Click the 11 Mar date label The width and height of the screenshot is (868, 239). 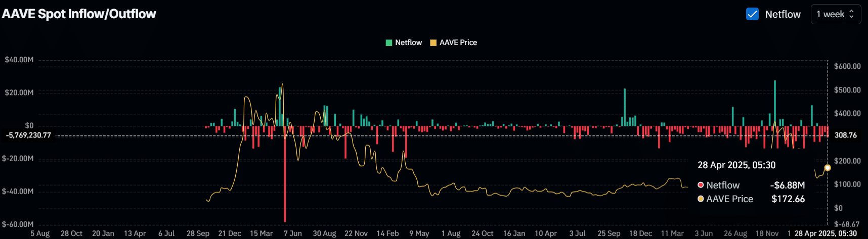click(x=672, y=233)
